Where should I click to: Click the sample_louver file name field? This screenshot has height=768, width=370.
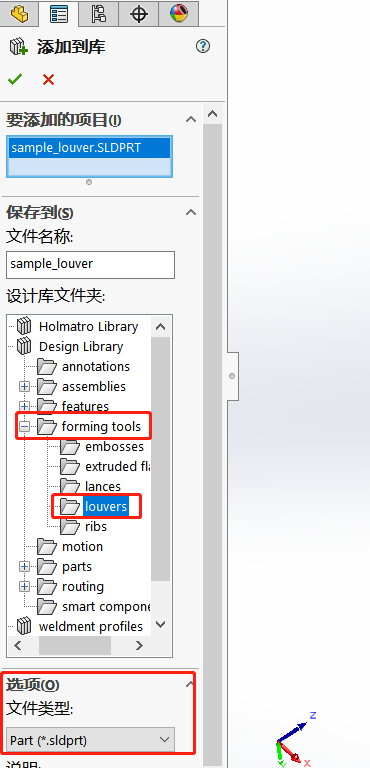91,264
